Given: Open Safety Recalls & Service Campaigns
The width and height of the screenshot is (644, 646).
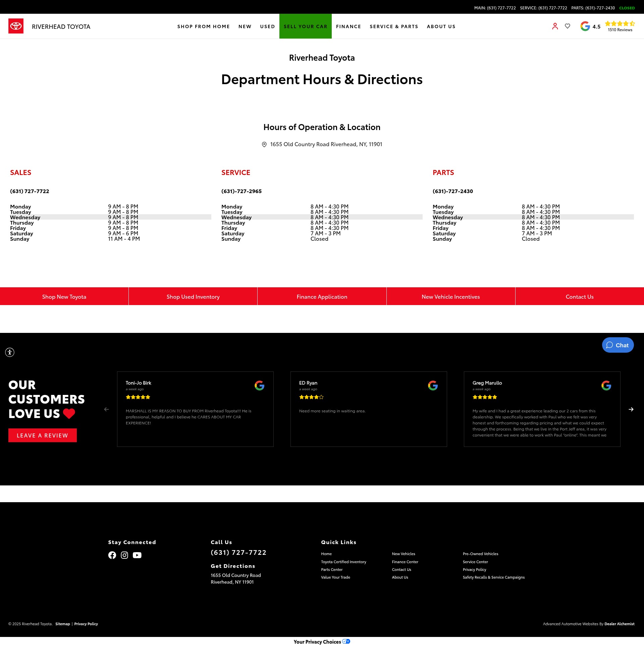Looking at the screenshot, I should [x=494, y=577].
